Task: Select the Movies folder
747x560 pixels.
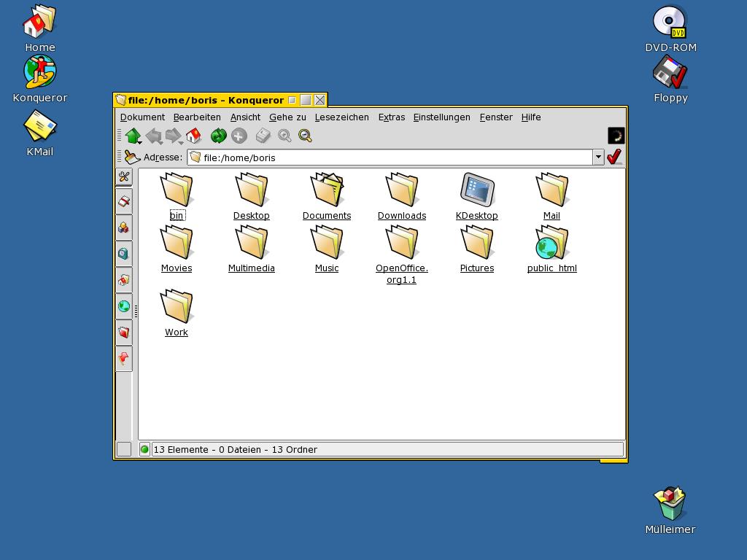Action: pos(177,249)
